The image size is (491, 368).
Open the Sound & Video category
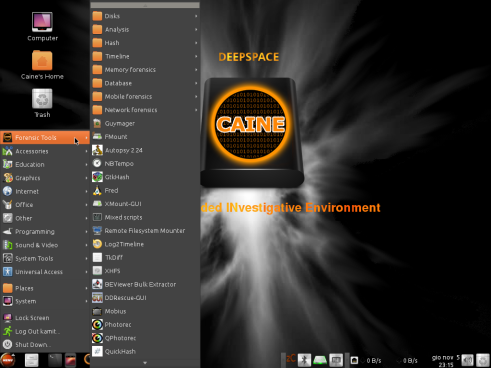tap(45, 245)
